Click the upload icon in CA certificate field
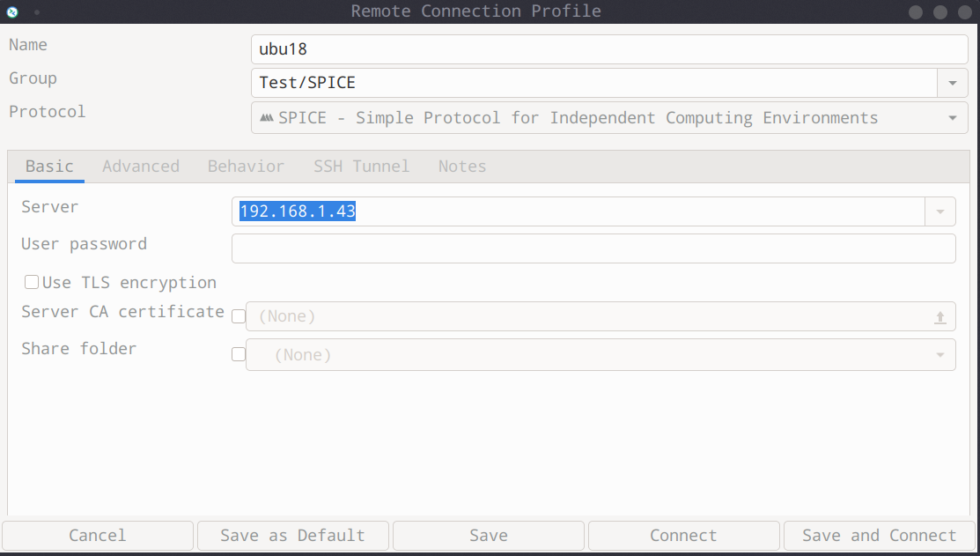980x556 pixels. tap(939, 317)
